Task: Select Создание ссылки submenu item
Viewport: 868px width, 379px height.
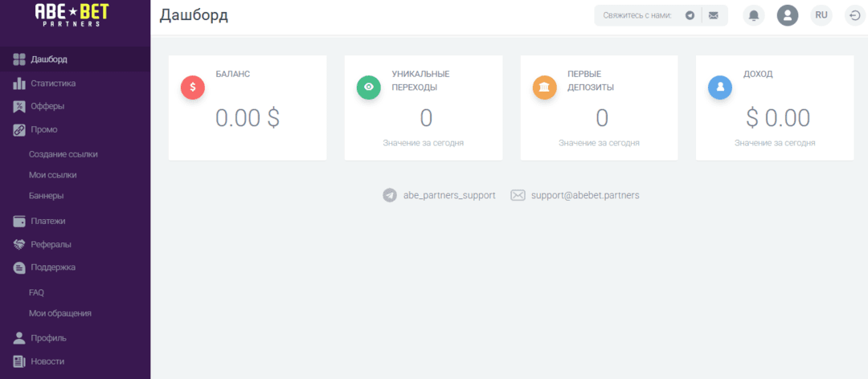Action: [63, 154]
